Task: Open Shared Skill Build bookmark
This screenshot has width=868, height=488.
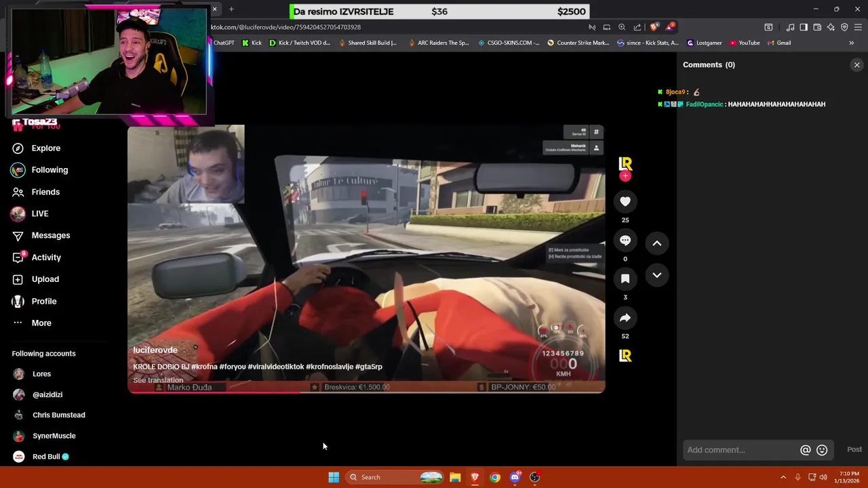Action: [368, 43]
